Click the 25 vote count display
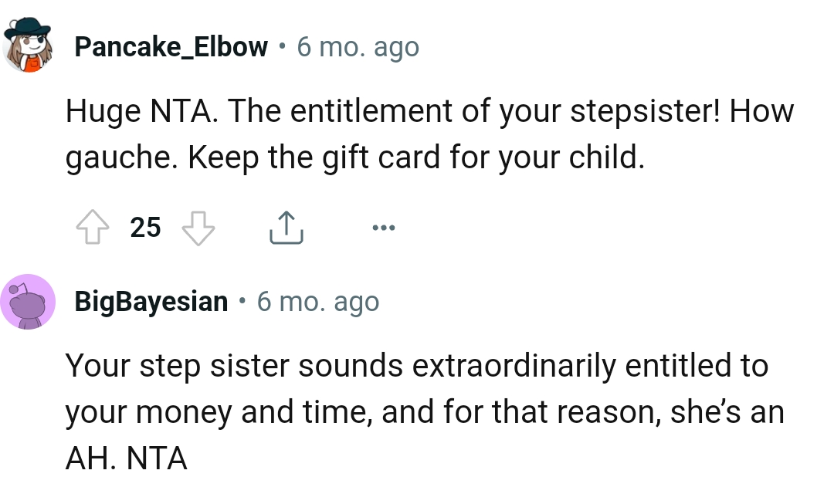This screenshot has width=834, height=504. point(144,227)
